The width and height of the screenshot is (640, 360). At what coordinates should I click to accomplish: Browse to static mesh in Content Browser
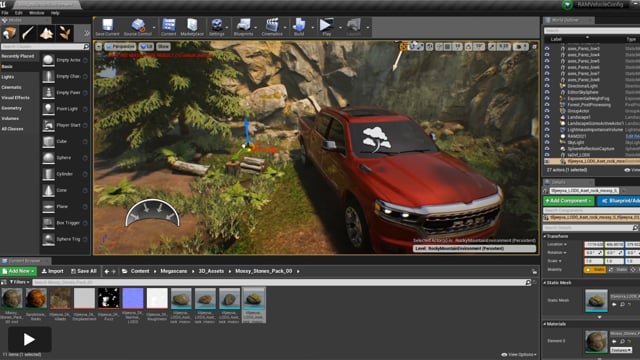[622, 304]
